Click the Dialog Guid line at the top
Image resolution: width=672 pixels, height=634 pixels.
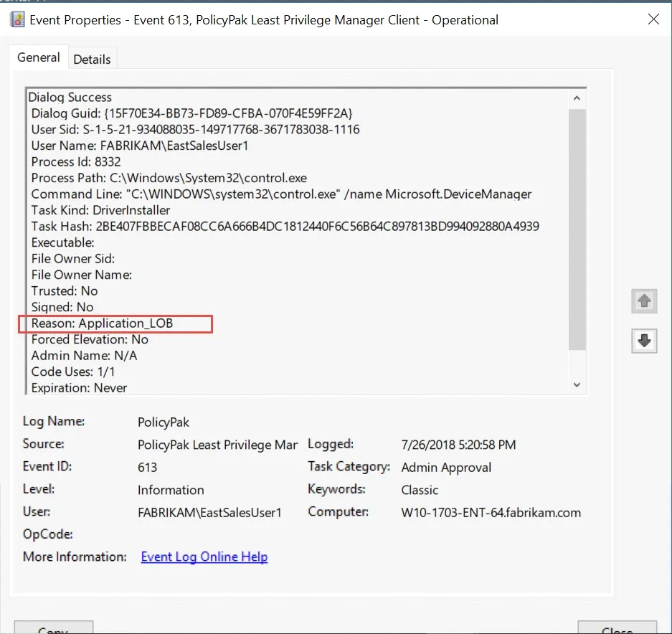coord(143,113)
